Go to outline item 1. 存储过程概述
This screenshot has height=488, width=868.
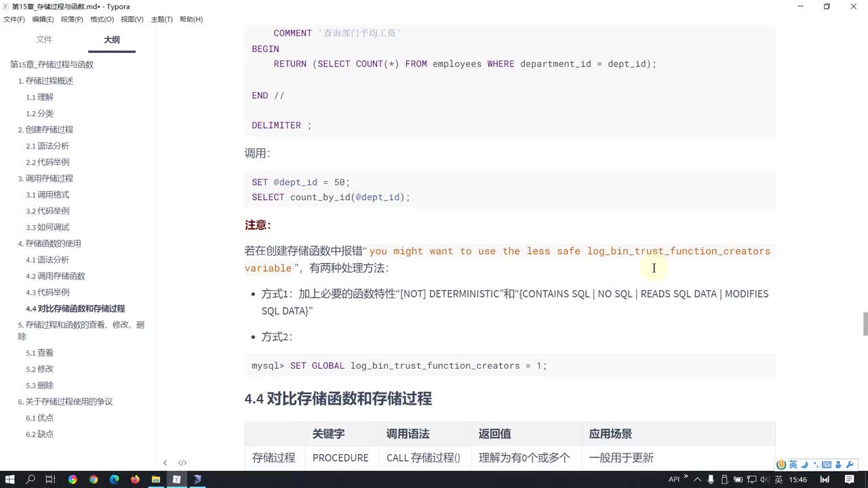click(45, 81)
